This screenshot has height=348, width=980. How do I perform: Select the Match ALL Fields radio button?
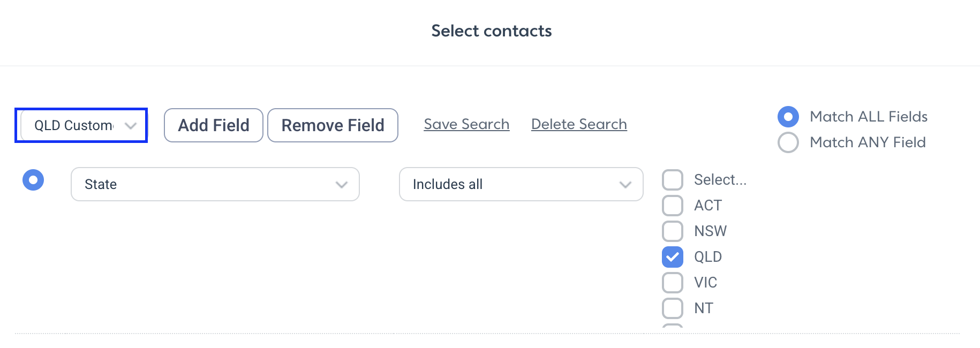[788, 117]
